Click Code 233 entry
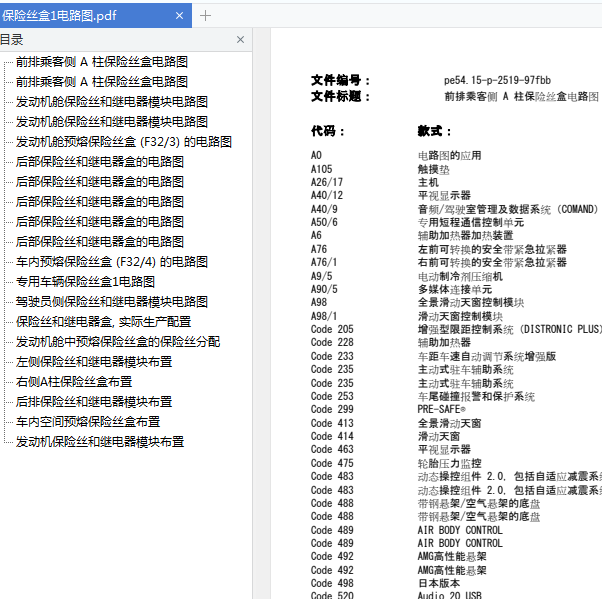Image resolution: width=602 pixels, height=599 pixels. [x=332, y=356]
